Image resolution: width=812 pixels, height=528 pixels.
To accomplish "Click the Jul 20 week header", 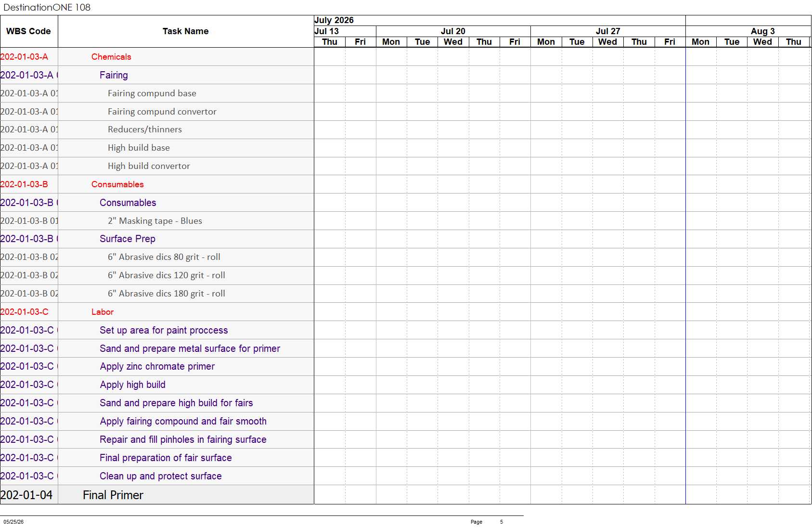I will point(453,31).
